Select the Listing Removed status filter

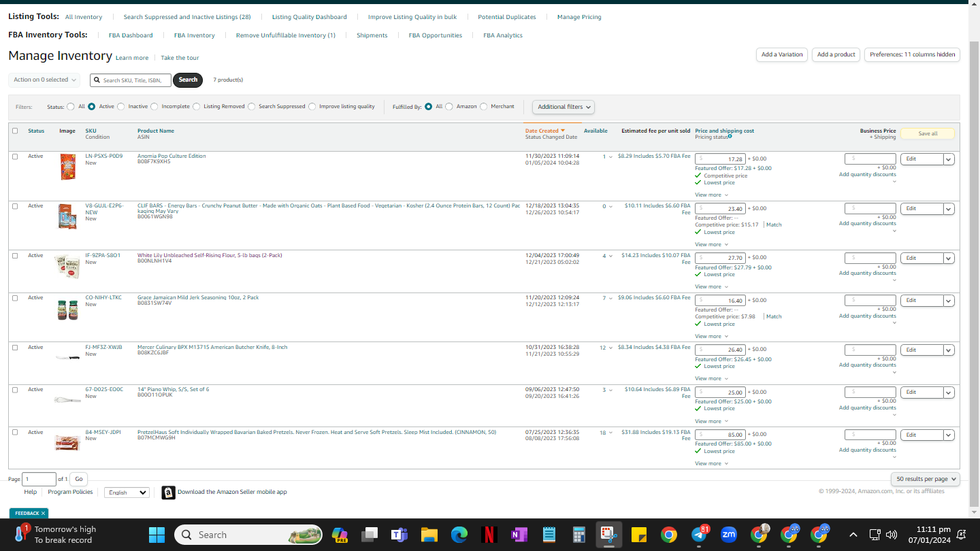pyautogui.click(x=197, y=107)
